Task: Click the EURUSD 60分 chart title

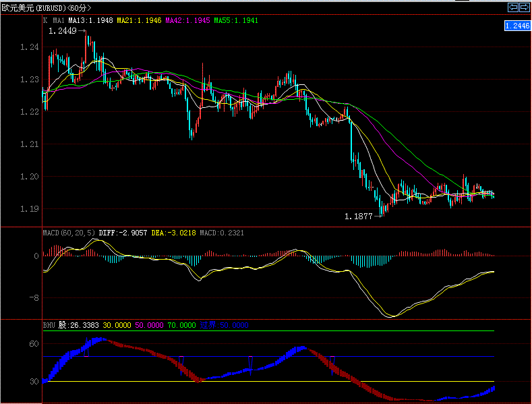Action: click(x=47, y=8)
